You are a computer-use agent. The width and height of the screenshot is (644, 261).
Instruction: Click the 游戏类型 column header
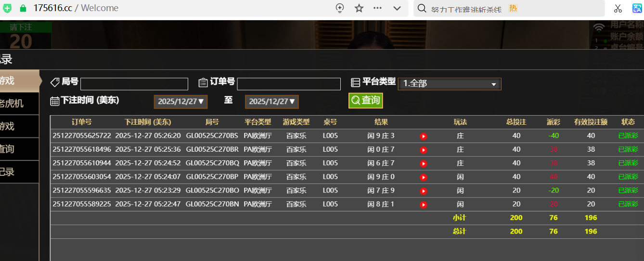(296, 122)
